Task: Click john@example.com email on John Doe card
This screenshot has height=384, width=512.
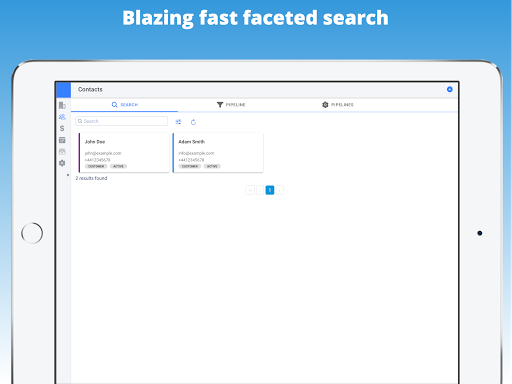Action: tap(103, 153)
